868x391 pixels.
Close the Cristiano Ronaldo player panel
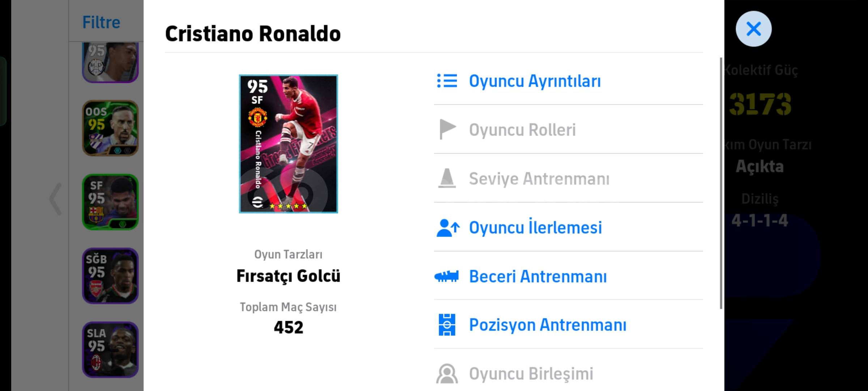[753, 29]
